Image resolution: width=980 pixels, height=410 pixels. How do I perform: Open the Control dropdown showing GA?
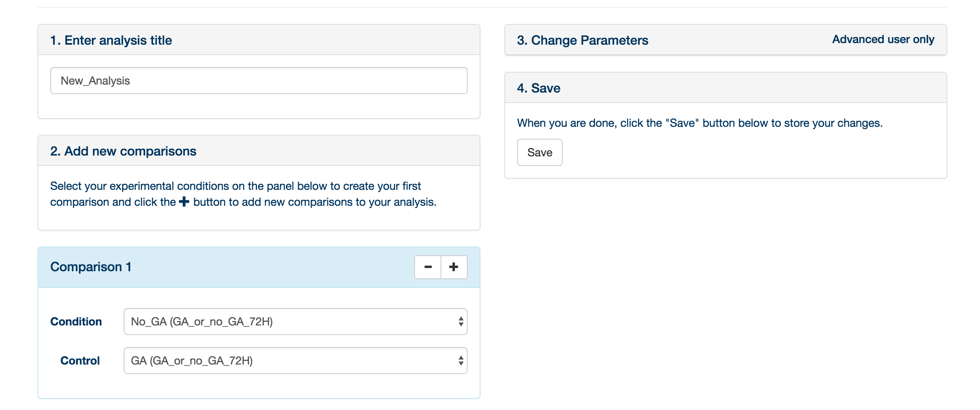(x=295, y=361)
